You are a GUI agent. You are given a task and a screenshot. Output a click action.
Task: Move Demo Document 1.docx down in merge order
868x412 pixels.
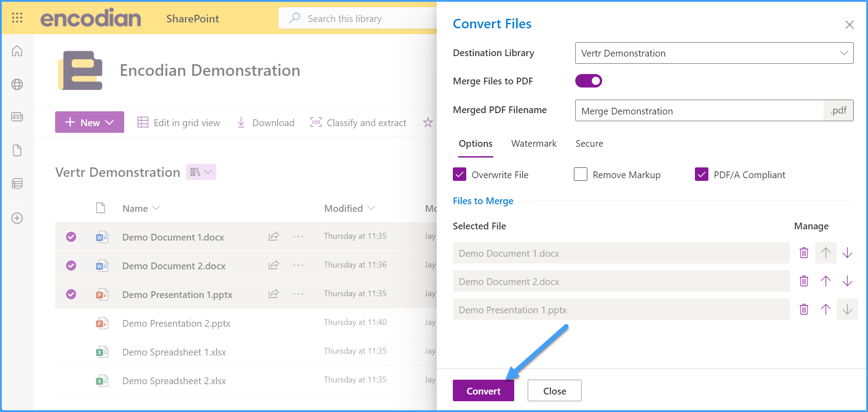click(x=847, y=253)
